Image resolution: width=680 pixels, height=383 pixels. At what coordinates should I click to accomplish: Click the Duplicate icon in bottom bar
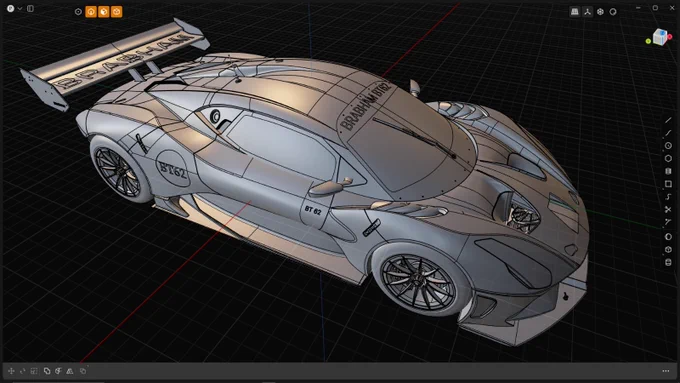47,371
